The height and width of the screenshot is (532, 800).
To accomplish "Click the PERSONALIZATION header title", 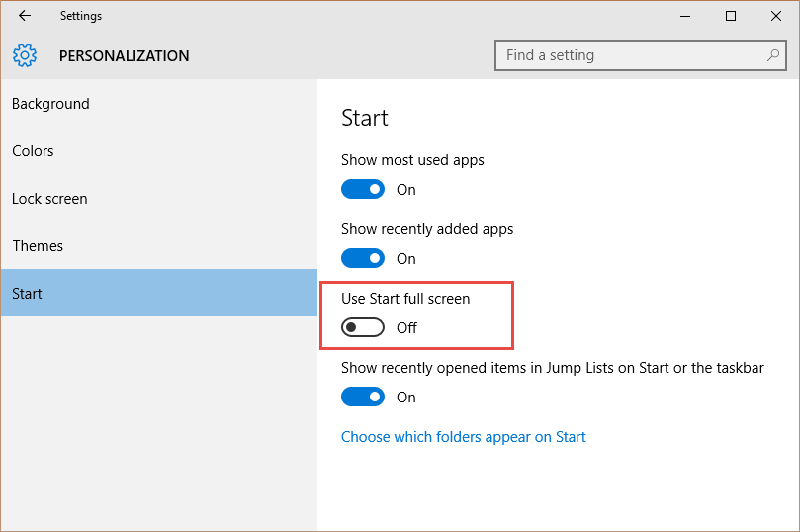I will (x=124, y=55).
